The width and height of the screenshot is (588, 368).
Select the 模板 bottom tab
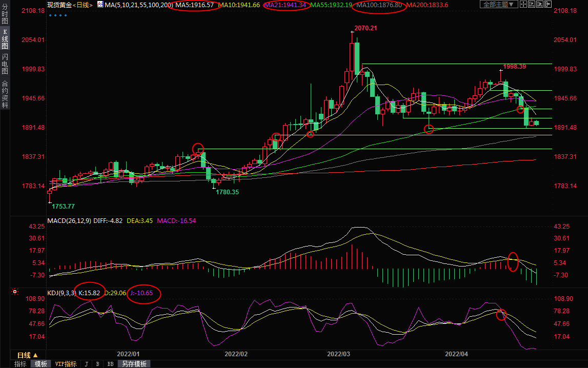(40, 364)
